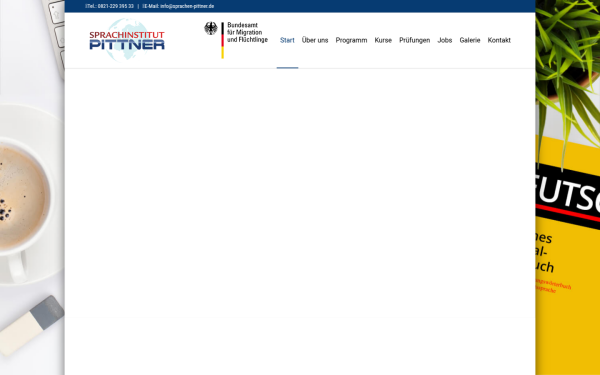Click the info@sprachen-pittner.de email link
This screenshot has height=375, width=600.
187,6
